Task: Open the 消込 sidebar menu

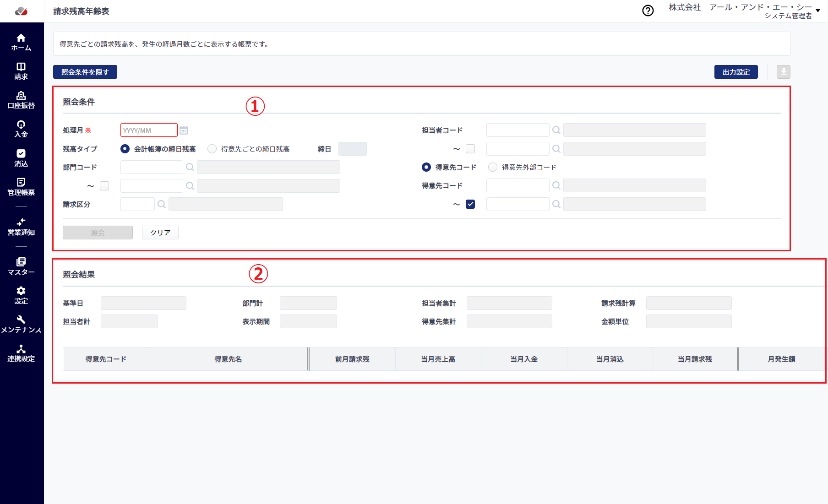Action: click(21, 158)
